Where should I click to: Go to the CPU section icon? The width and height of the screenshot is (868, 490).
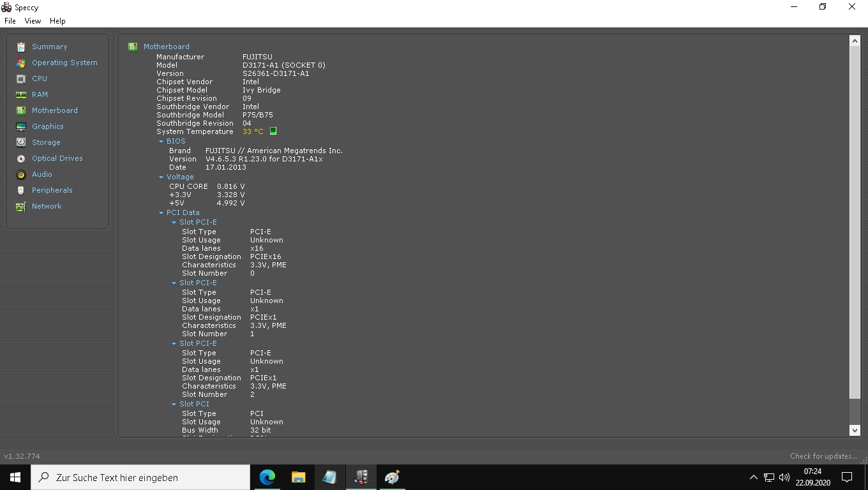pyautogui.click(x=21, y=78)
